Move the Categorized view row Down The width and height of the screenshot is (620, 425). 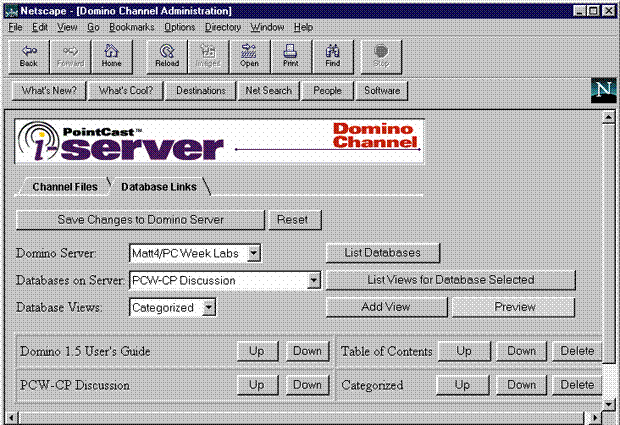point(521,385)
